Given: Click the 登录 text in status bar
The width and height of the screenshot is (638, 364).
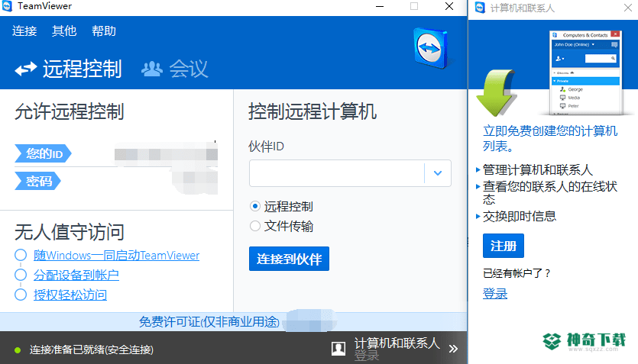Looking at the screenshot, I should [x=367, y=356].
